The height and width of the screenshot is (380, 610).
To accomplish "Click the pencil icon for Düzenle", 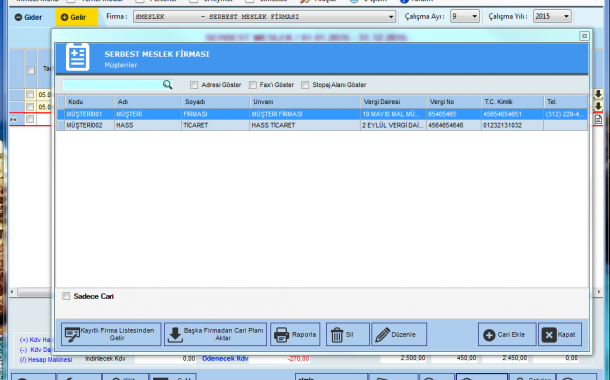I will [x=382, y=334].
